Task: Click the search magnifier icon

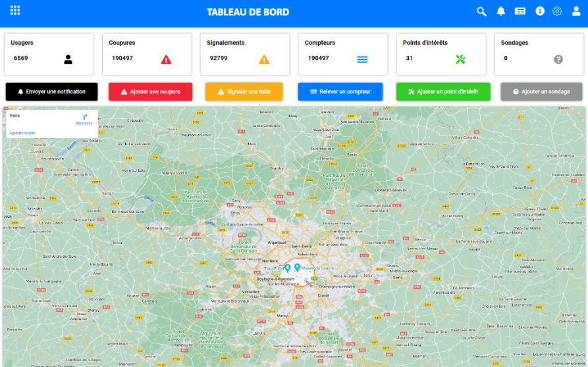Action: [x=481, y=12]
